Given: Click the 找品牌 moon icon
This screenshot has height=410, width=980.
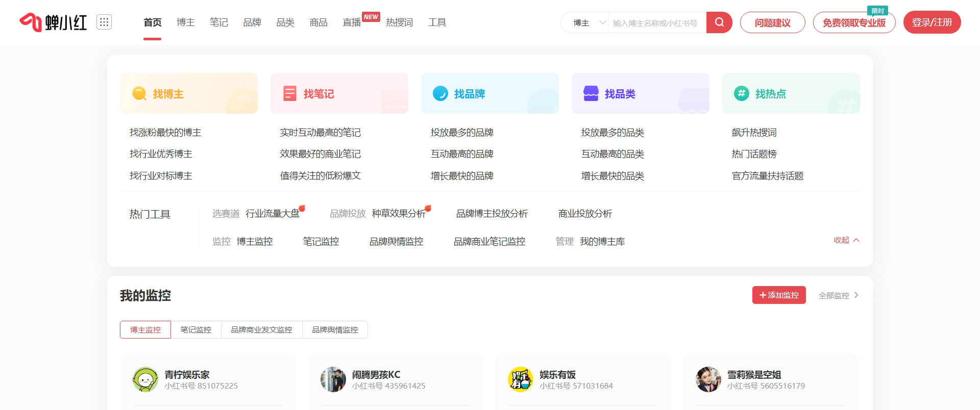Looking at the screenshot, I should pos(440,94).
